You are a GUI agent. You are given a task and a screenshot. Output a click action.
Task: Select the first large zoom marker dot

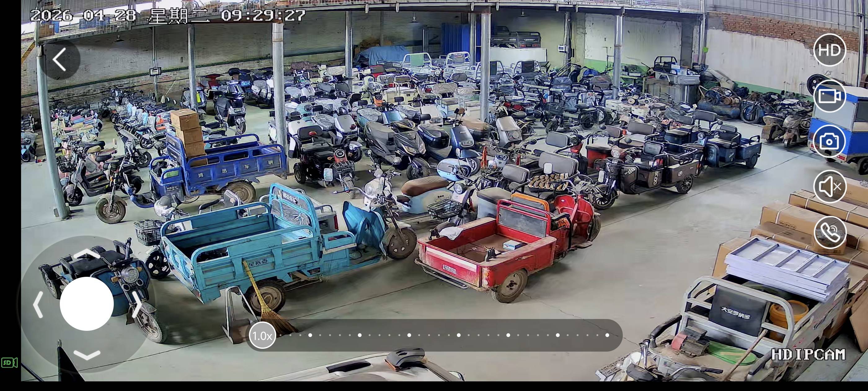pyautogui.click(x=310, y=335)
